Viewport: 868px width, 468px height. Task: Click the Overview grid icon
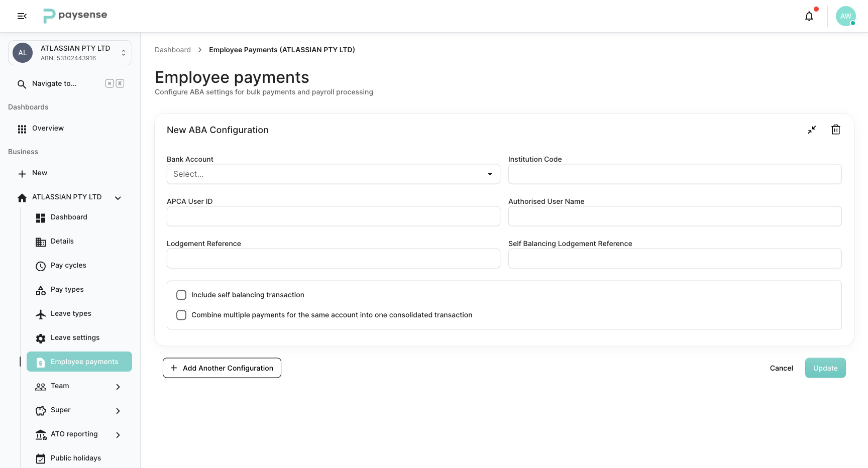click(22, 129)
